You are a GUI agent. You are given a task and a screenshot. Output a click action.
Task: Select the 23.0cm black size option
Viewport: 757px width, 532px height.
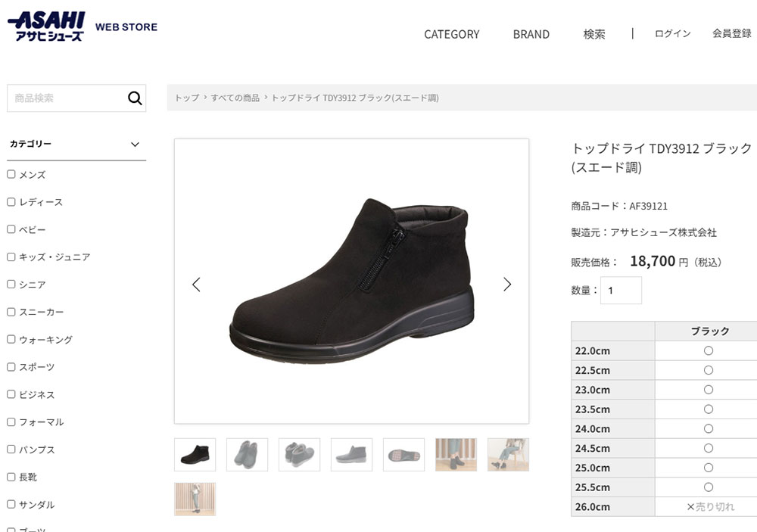coord(709,390)
